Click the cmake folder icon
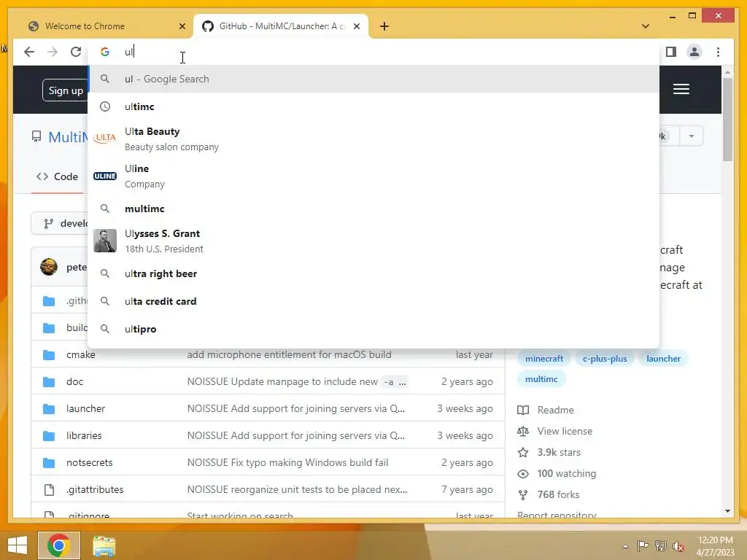This screenshot has width=747, height=560. coord(49,355)
